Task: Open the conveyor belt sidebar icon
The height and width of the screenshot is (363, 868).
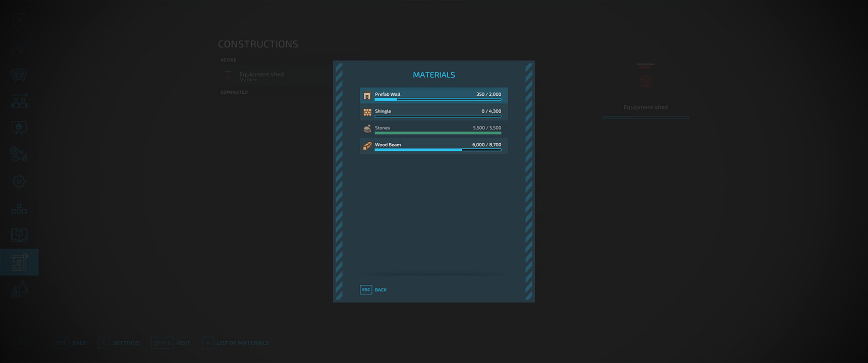Action: pyautogui.click(x=19, y=101)
